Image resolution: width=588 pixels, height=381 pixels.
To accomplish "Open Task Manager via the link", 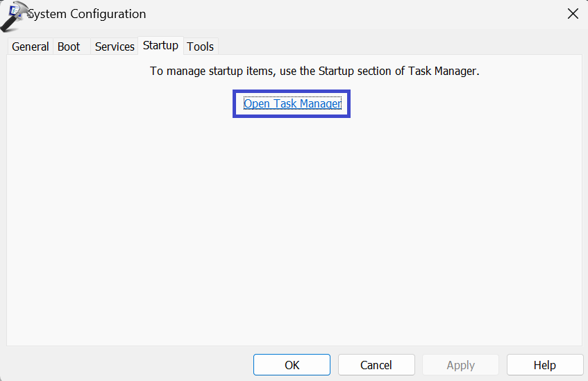I will click(x=292, y=104).
